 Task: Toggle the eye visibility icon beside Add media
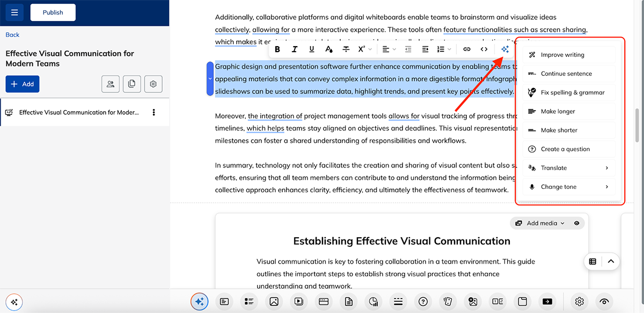(577, 223)
